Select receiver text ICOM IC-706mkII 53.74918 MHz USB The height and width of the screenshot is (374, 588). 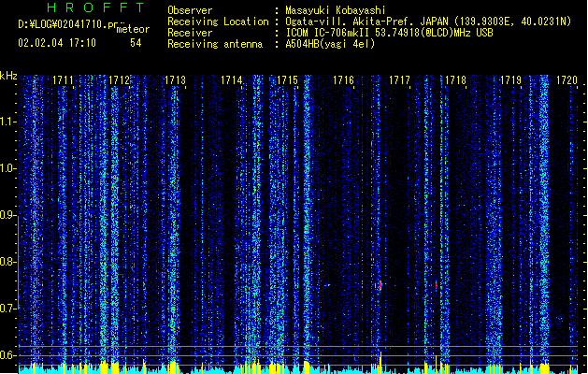click(x=389, y=33)
